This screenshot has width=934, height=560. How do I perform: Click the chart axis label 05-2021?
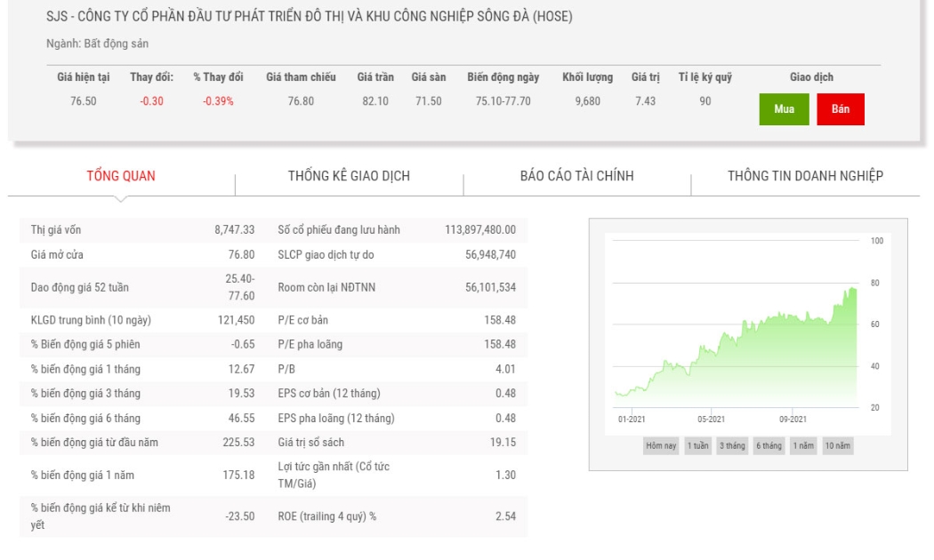712,419
